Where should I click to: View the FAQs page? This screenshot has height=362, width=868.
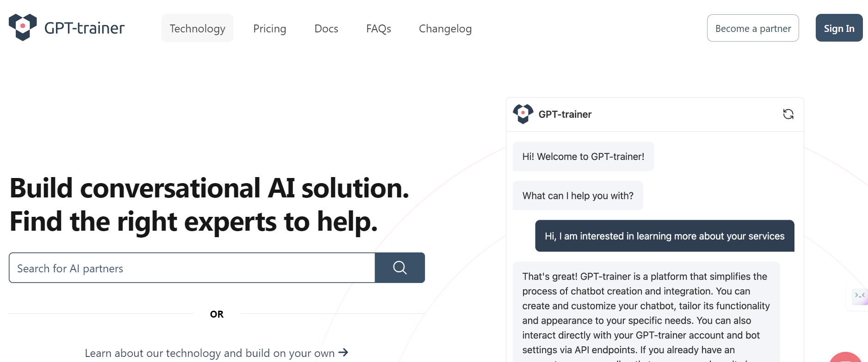[x=378, y=28]
